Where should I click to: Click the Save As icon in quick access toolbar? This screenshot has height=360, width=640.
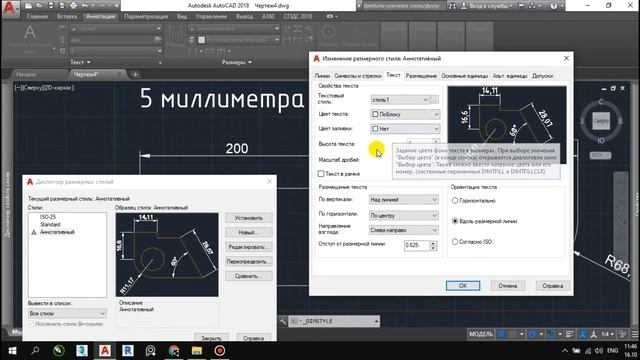click(62, 6)
